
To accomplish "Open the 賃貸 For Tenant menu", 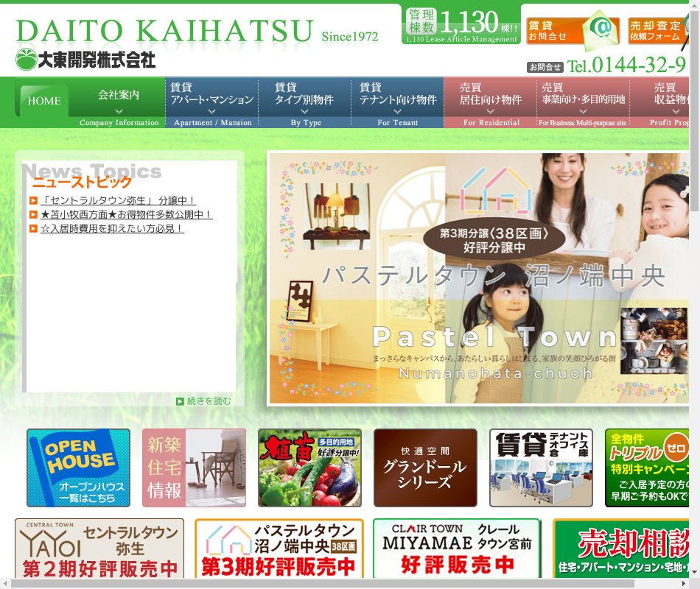I will 398,103.
